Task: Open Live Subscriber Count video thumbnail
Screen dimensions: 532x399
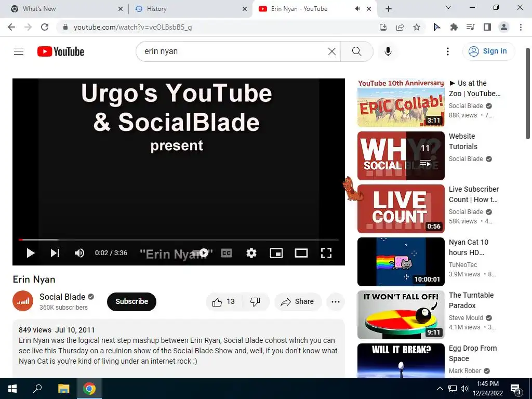Action: click(x=401, y=209)
